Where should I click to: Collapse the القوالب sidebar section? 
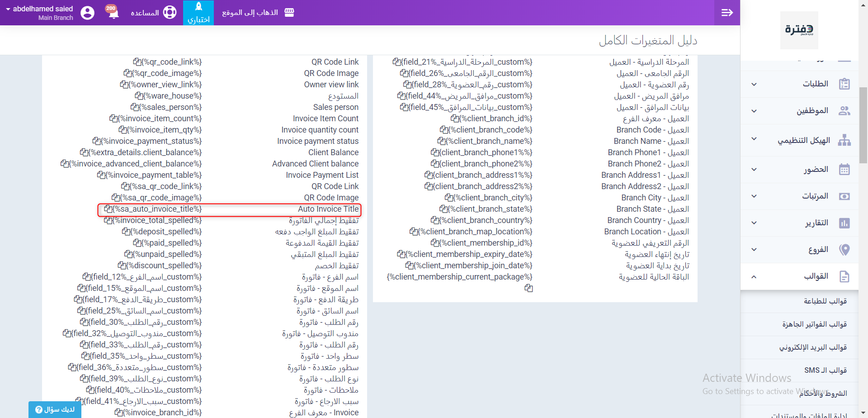click(x=754, y=276)
